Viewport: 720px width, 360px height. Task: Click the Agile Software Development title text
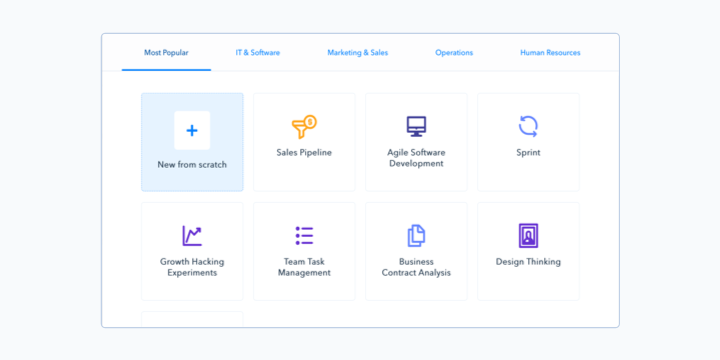[x=416, y=158]
